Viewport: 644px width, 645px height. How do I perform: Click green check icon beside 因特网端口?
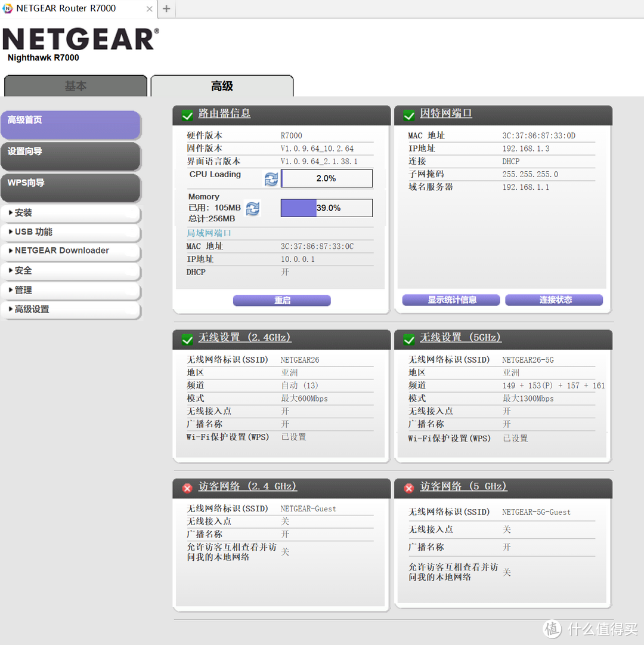pos(409,115)
